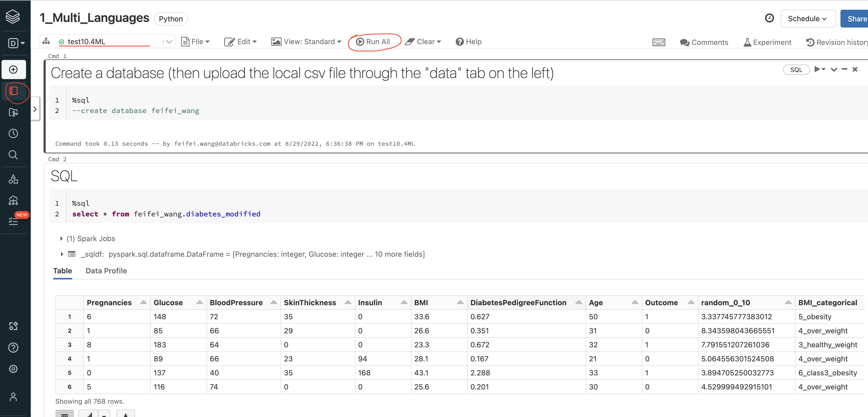Open Workflows marked with NEW badge
Viewport: 868px width, 417px height.
point(13,221)
